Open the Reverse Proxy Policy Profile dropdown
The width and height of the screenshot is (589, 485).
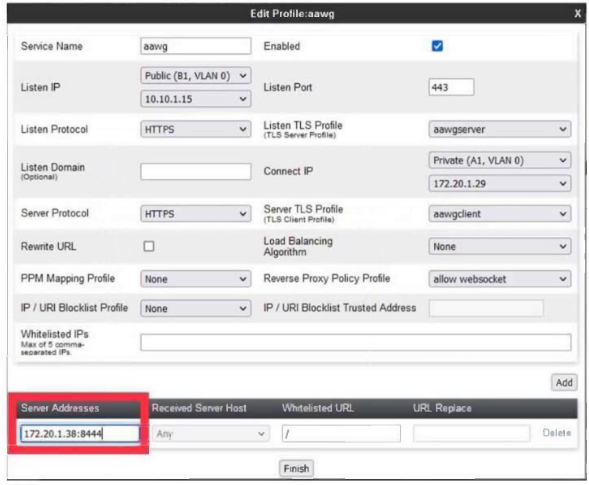click(500, 279)
